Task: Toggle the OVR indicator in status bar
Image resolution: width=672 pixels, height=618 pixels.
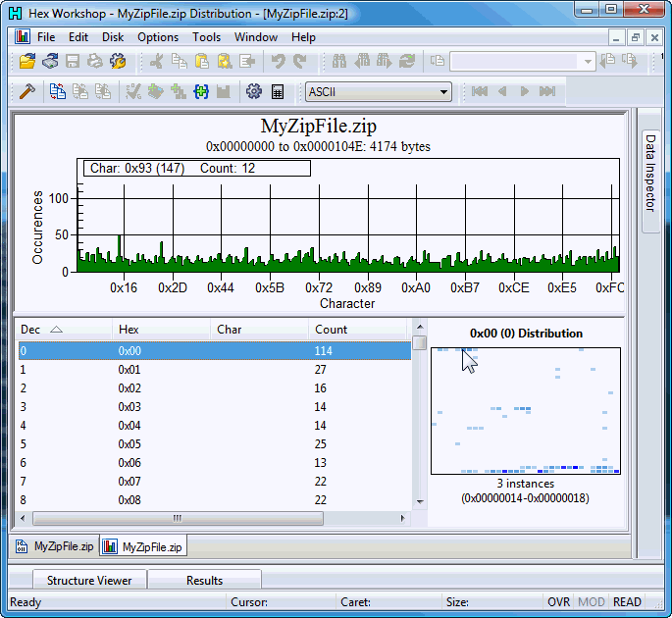Action: click(x=558, y=602)
